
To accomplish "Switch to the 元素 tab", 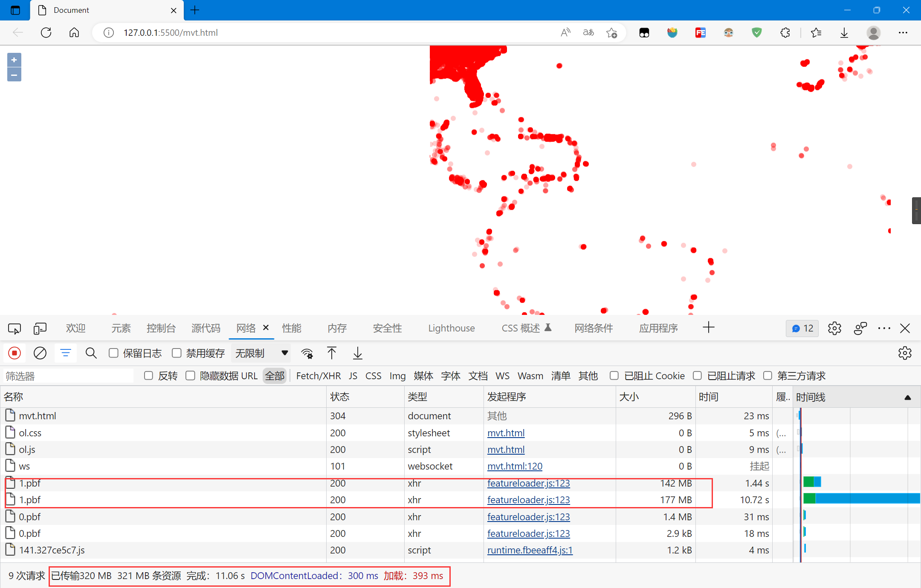I will [121, 329].
